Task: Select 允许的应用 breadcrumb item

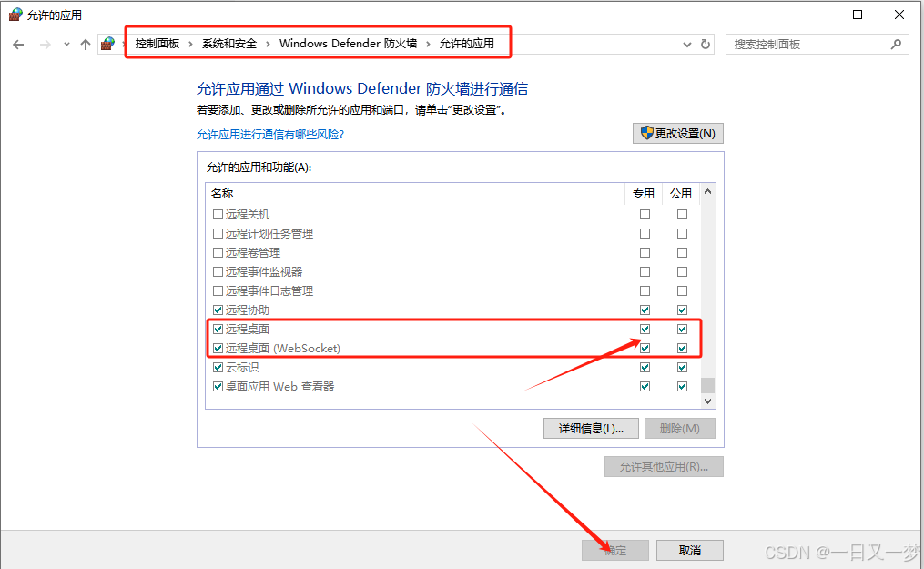Action: 467,44
